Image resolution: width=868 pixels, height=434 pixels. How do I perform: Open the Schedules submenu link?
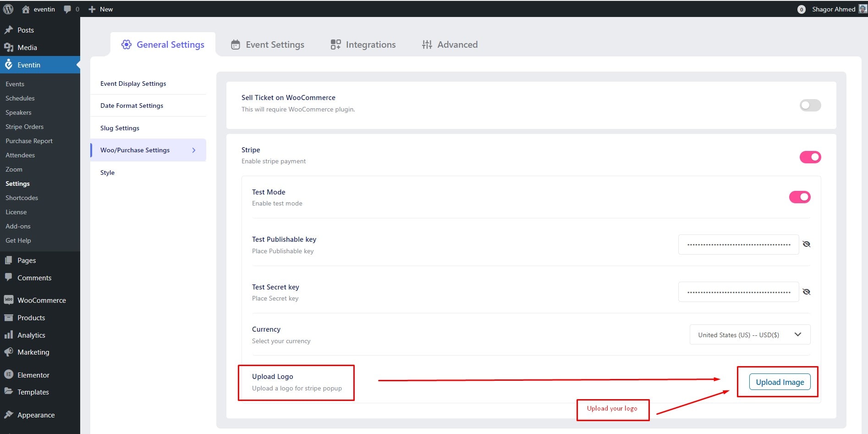[x=20, y=98]
